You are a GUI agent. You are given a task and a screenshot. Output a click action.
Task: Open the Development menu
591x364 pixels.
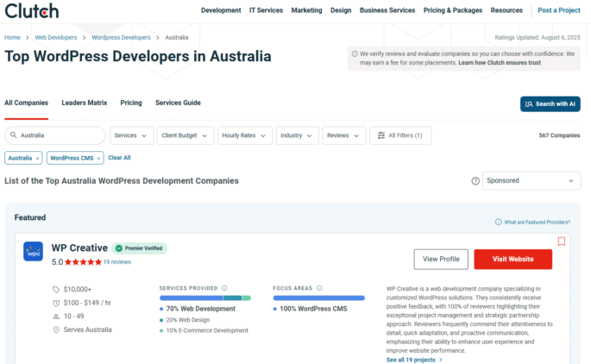221,10
